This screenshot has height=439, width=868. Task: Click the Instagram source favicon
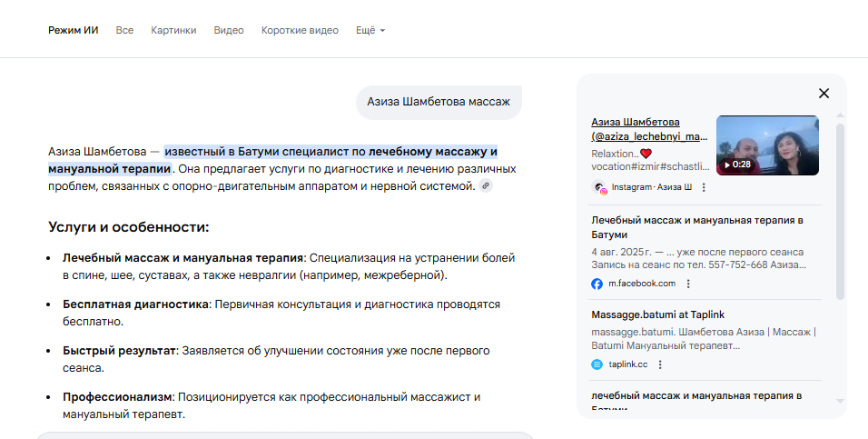pyautogui.click(x=598, y=187)
